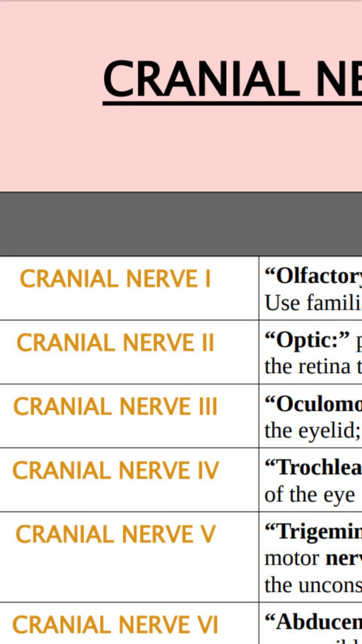Click the dark gray table header bar
This screenshot has width=362, height=644.
[x=181, y=224]
